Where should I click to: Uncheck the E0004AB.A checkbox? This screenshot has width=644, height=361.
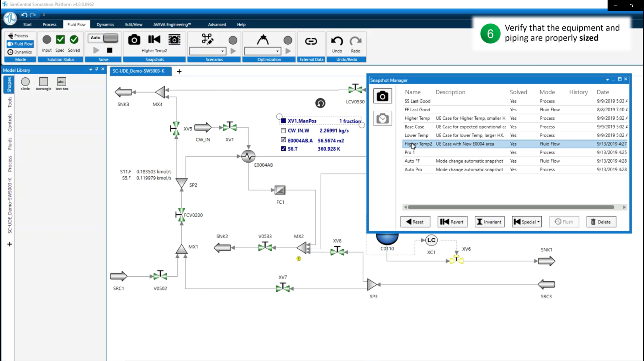click(x=283, y=140)
